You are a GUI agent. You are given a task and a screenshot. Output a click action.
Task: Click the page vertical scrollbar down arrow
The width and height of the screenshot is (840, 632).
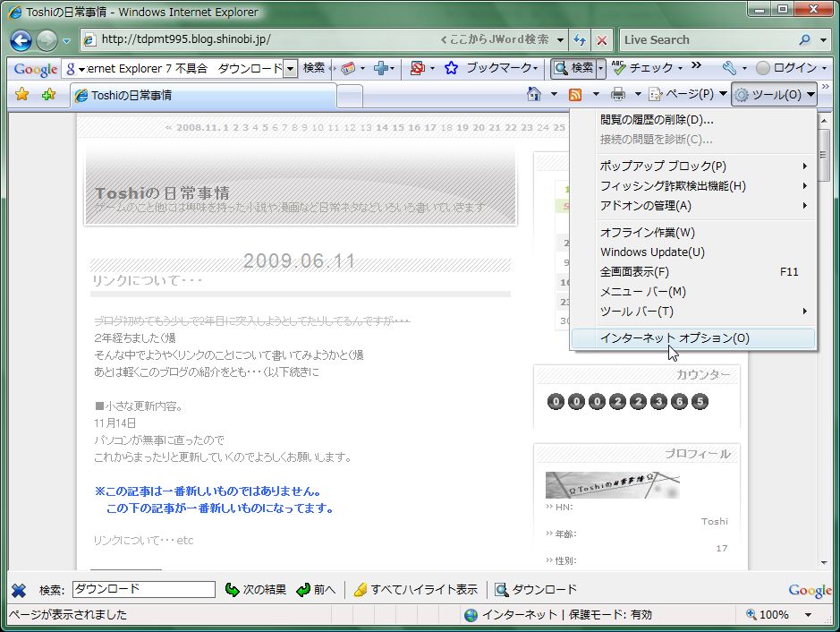point(824,563)
